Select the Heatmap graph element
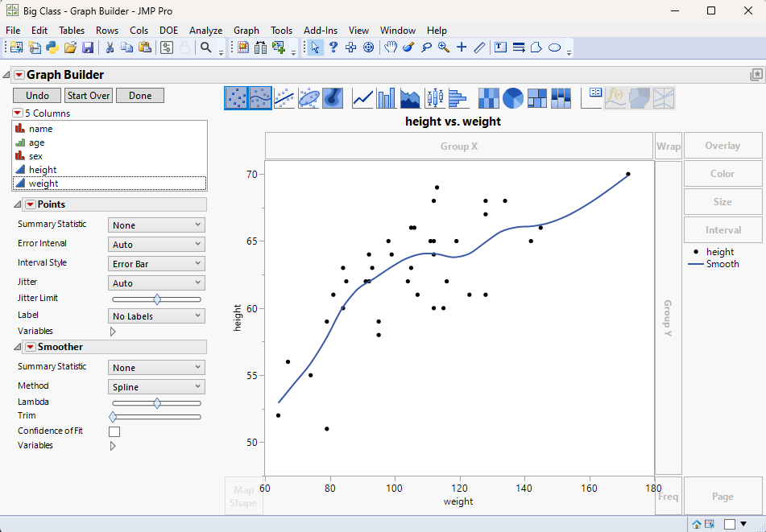766x532 pixels. point(489,98)
